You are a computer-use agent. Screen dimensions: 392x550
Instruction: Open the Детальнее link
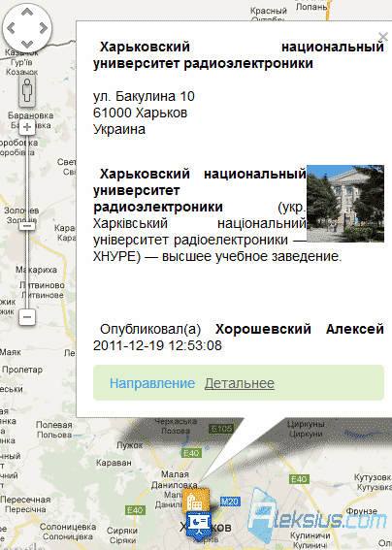(240, 383)
